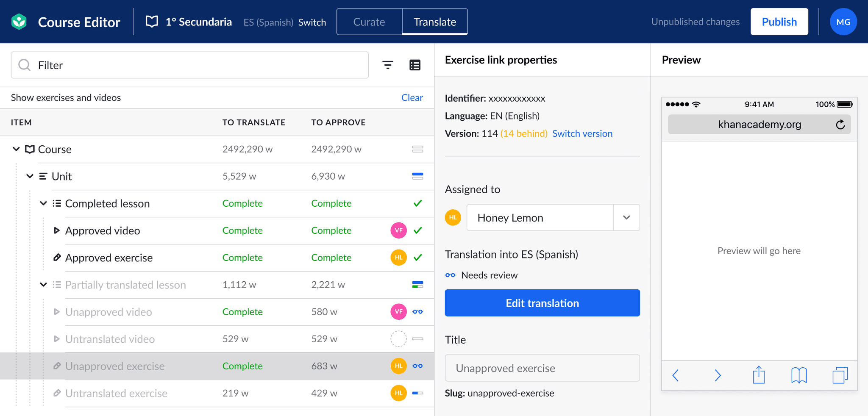Screen dimensions: 868x416
Task: Toggle the table list view icon
Action: pos(415,65)
